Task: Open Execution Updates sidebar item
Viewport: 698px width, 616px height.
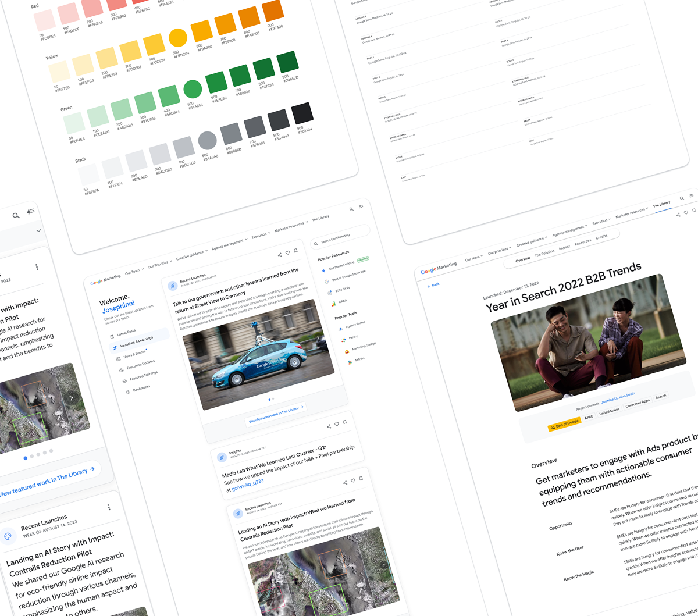Action: tap(137, 365)
